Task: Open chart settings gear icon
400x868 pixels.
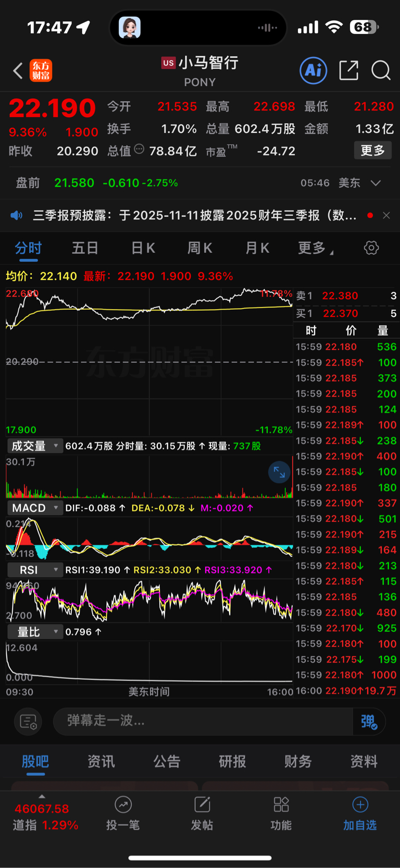Action: [371, 248]
